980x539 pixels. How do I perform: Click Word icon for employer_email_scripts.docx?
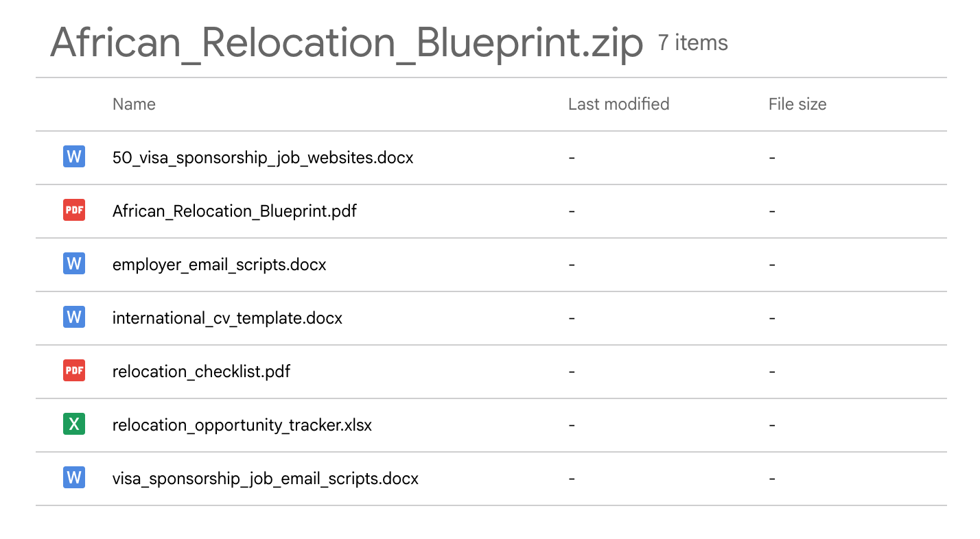[x=74, y=264]
